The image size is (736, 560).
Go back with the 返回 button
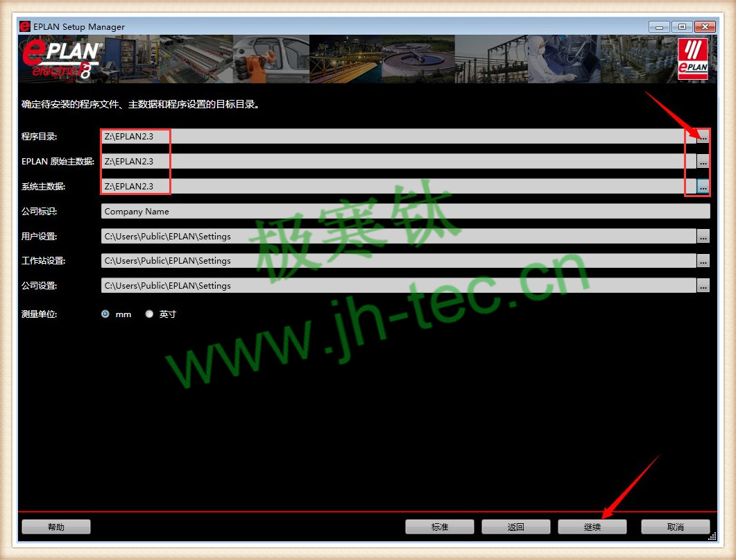[x=515, y=527]
